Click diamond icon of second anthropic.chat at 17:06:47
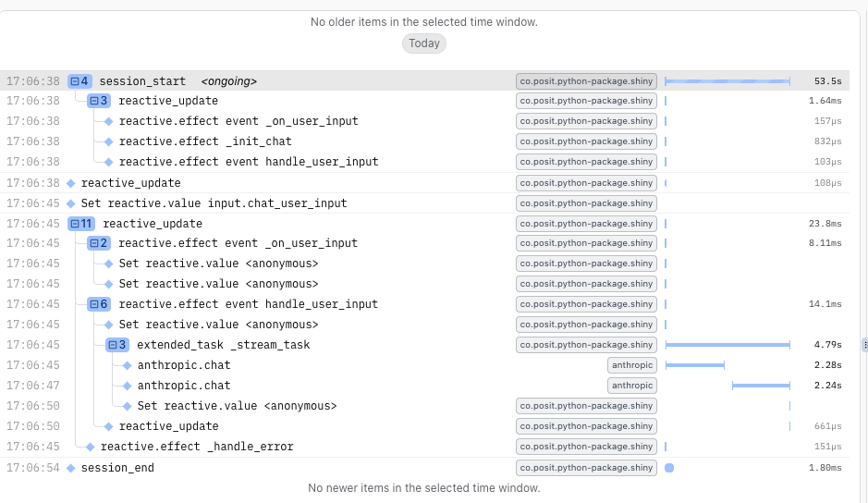Screen dimensions: 868x503 point(128,386)
